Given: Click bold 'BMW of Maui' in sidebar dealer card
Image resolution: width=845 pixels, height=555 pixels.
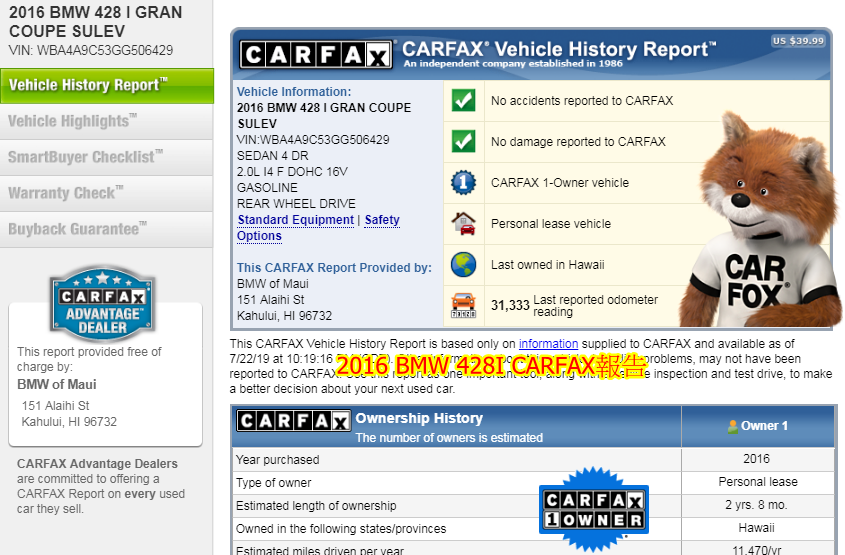Looking at the screenshot, I should [57, 385].
